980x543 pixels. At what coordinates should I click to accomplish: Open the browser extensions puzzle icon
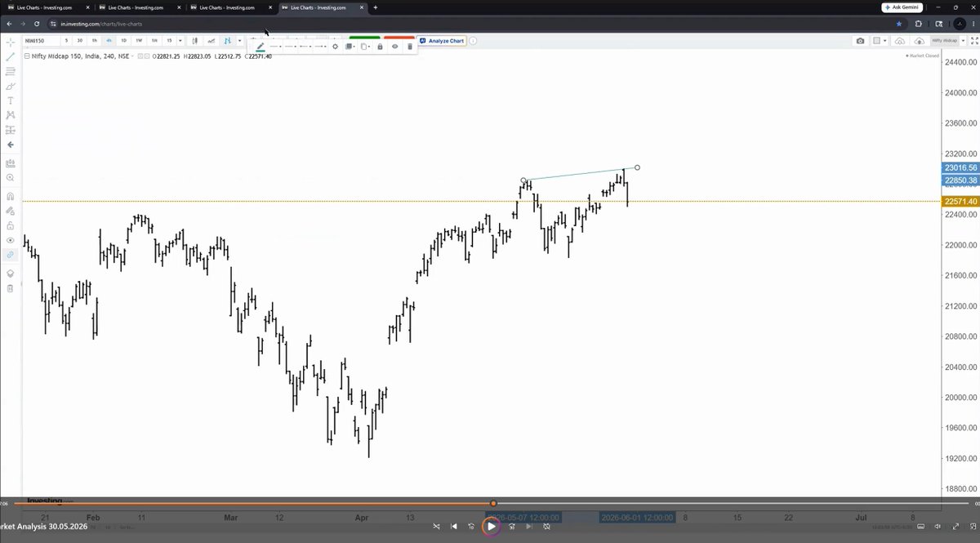coord(918,24)
